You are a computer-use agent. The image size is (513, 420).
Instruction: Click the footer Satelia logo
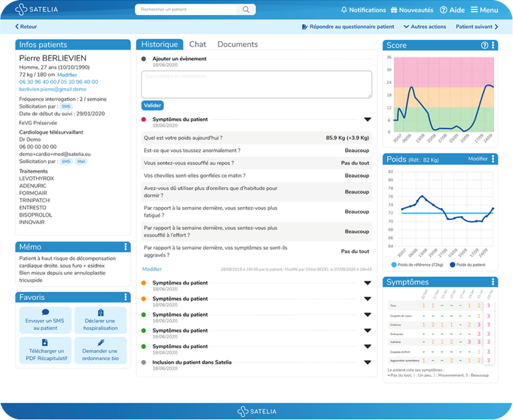coord(257,411)
